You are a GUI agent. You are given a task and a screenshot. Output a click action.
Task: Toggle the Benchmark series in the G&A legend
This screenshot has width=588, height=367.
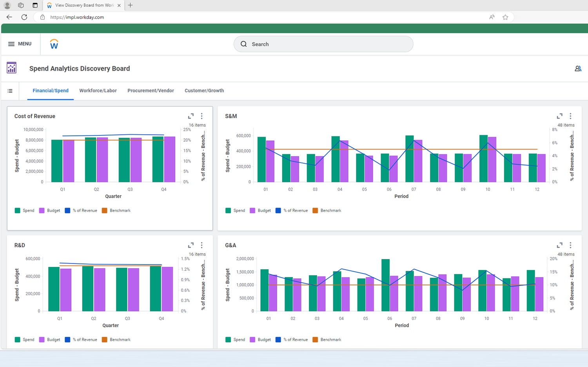pyautogui.click(x=327, y=340)
